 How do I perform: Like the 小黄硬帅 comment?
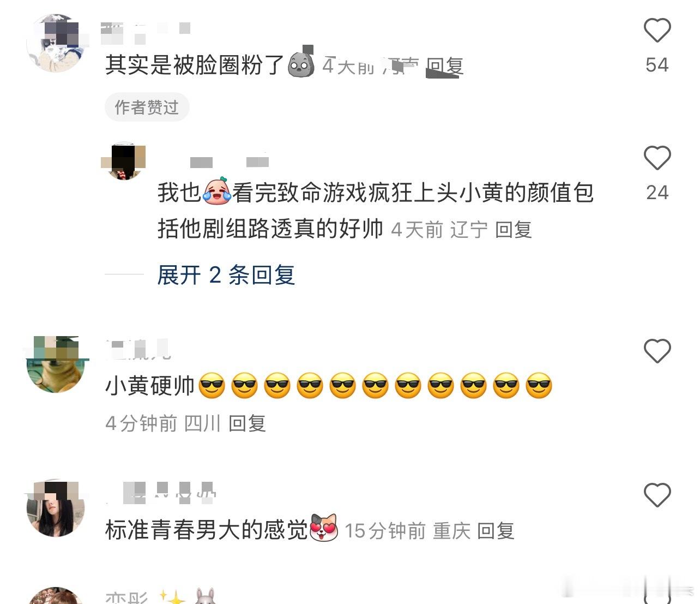(657, 351)
